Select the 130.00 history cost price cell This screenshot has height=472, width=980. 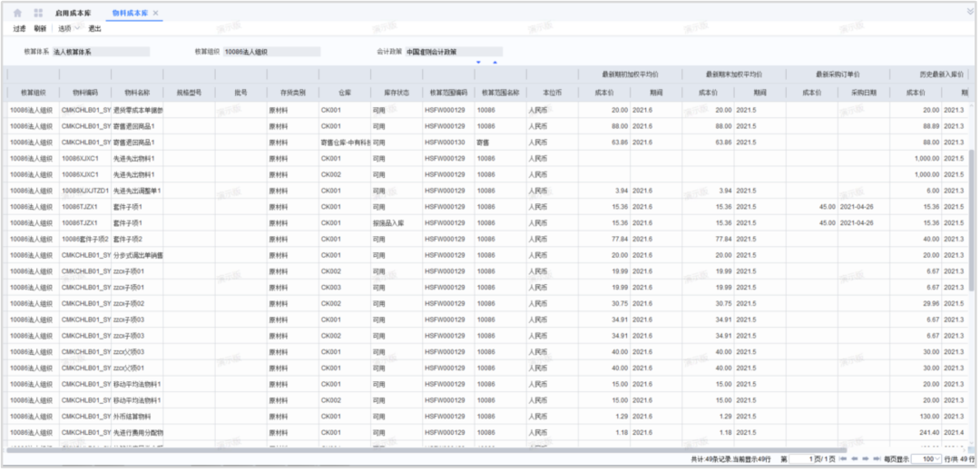[916, 417]
